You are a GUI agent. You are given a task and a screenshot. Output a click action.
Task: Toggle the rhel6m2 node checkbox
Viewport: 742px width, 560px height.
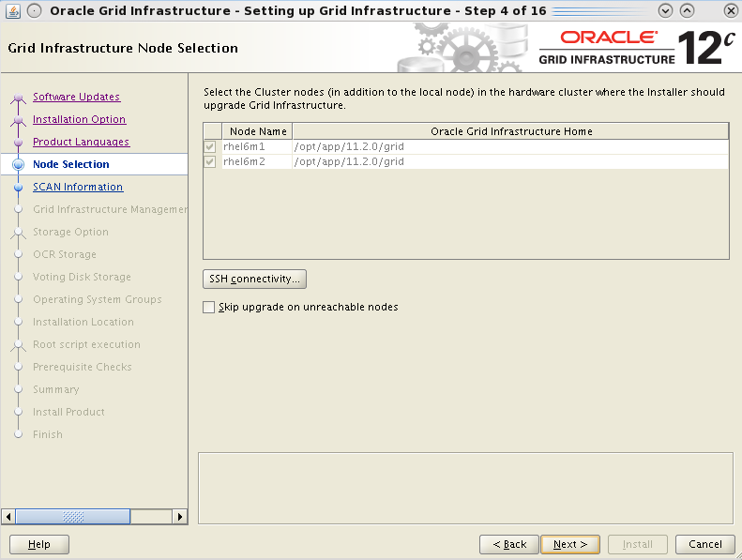(210, 162)
